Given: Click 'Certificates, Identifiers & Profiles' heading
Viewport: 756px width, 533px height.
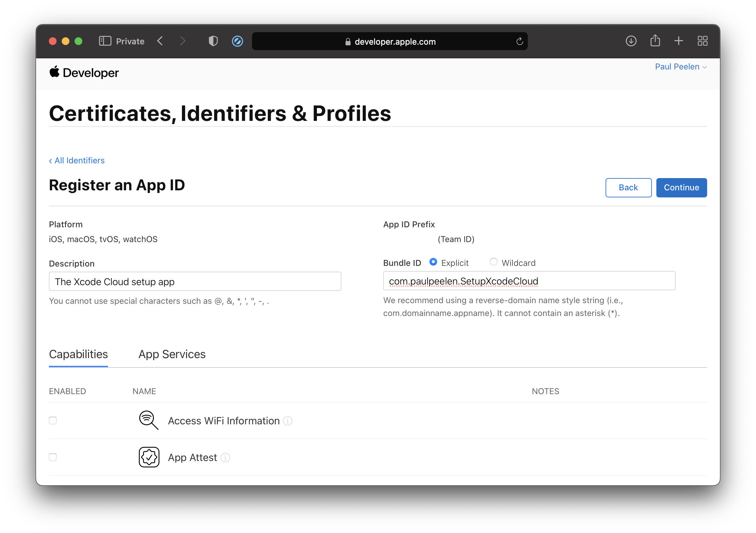Looking at the screenshot, I should pyautogui.click(x=220, y=113).
